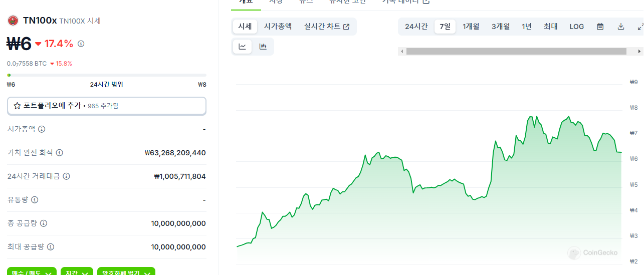Viewport: 644px width, 275px height.
Task: Expand the 지갑 dropdown button
Action: pyautogui.click(x=77, y=273)
